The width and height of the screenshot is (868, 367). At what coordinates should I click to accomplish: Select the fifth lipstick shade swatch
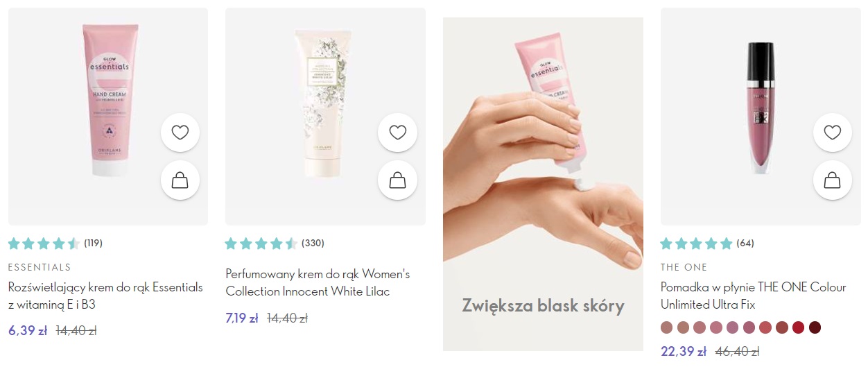[x=733, y=327]
